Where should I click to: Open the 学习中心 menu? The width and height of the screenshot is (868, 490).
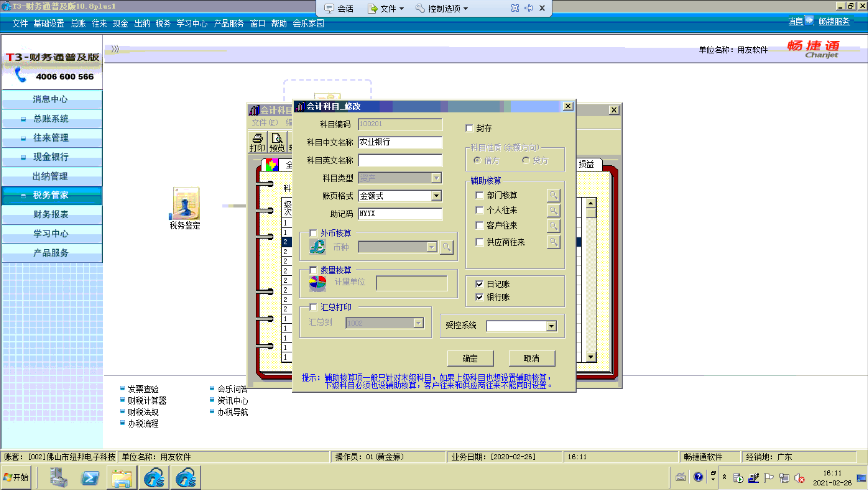[192, 24]
